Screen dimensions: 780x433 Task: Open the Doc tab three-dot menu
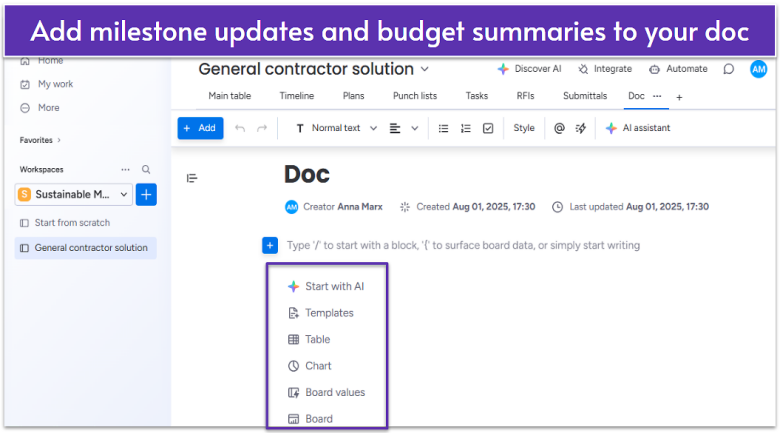pyautogui.click(x=657, y=96)
